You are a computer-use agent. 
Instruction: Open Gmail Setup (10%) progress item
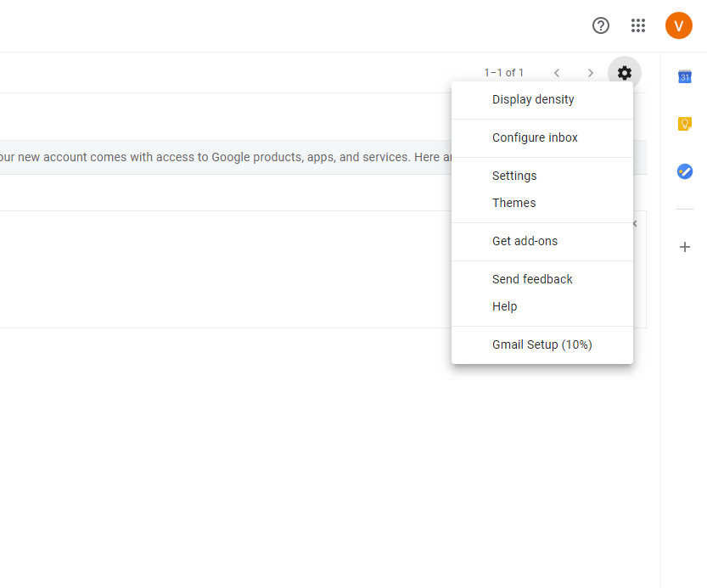point(541,344)
